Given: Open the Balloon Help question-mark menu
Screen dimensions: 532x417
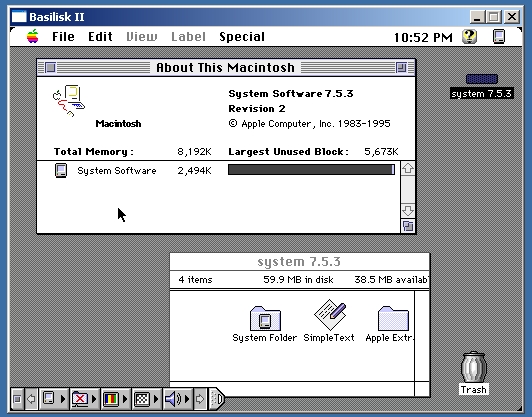Looking at the screenshot, I should pyautogui.click(x=469, y=36).
